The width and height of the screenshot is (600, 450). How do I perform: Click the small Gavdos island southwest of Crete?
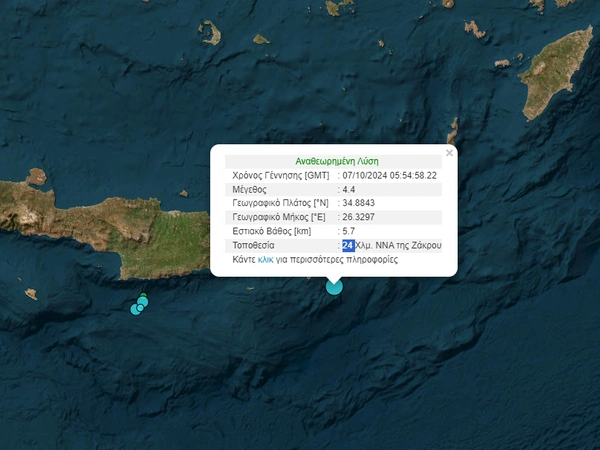[x=31, y=294]
